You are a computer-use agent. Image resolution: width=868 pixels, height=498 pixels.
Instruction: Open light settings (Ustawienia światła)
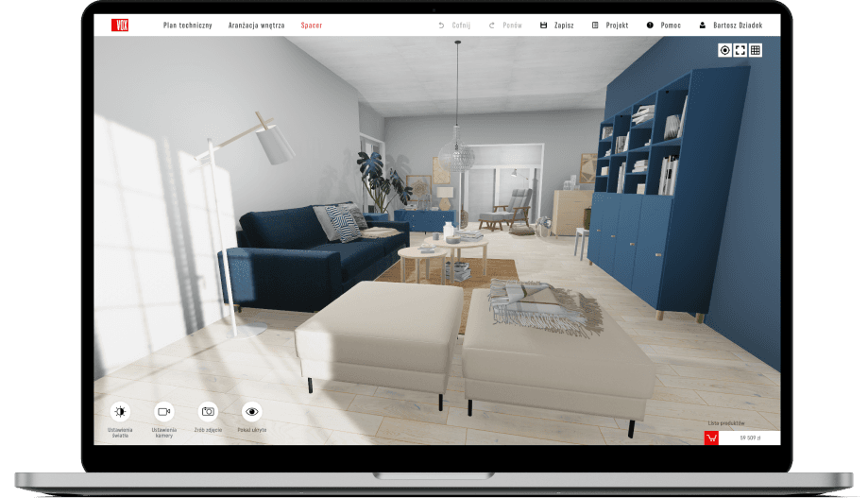click(x=120, y=411)
